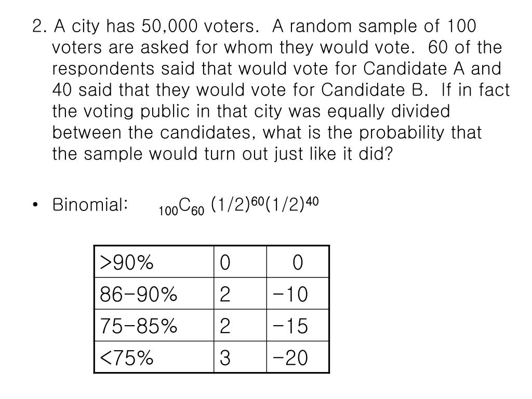The width and height of the screenshot is (532, 399).
Task: Select the '<75%' row label
Action: click(x=154, y=357)
